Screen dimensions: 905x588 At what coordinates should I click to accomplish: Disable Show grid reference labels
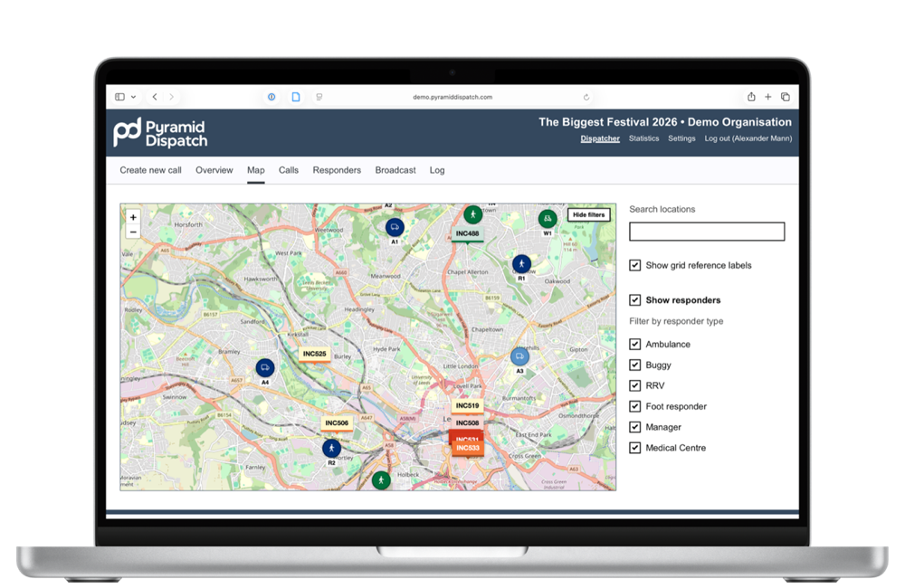click(634, 265)
